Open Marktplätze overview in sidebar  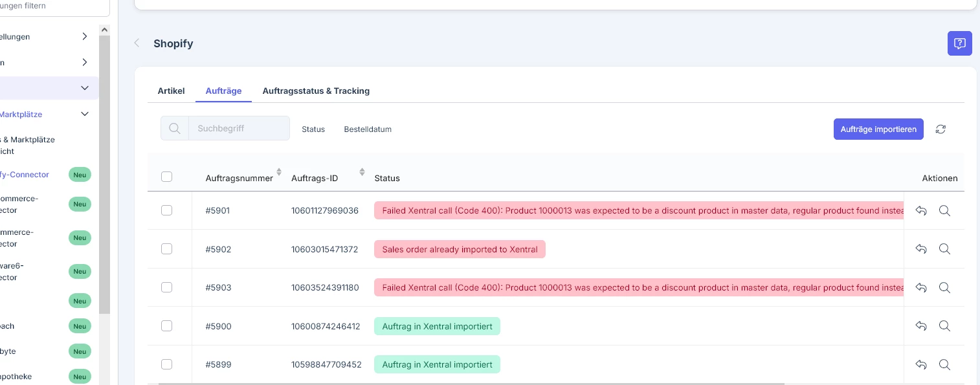(x=27, y=145)
